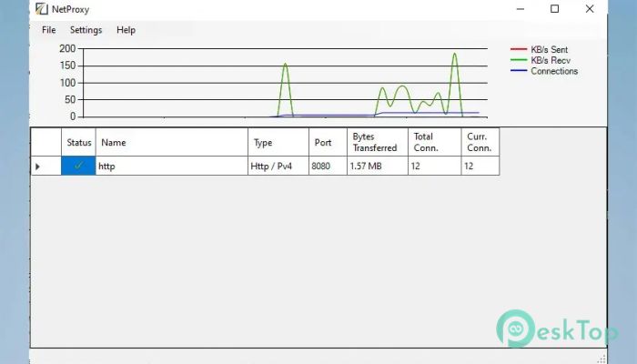The image size is (637, 364).
Task: Click the Connections blue legend entry
Action: [544, 71]
